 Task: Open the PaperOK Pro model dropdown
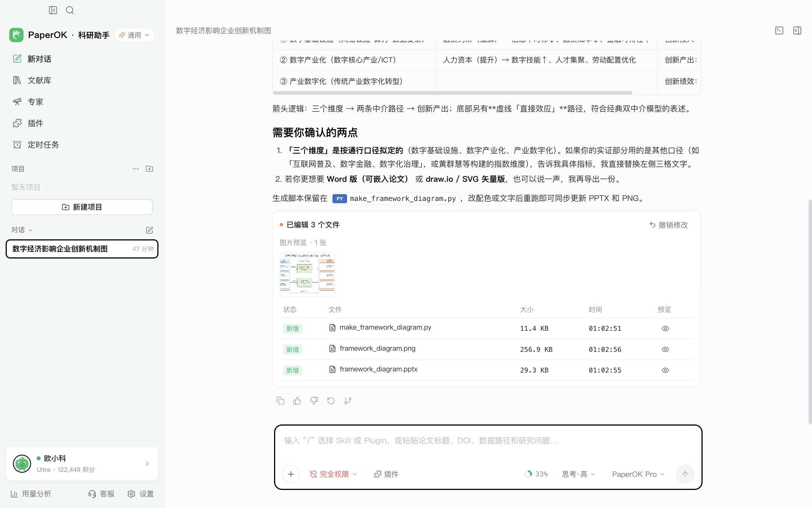[638, 474]
